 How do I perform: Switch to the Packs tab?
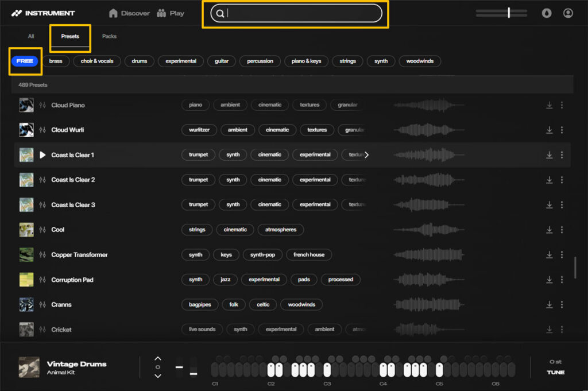tap(109, 36)
